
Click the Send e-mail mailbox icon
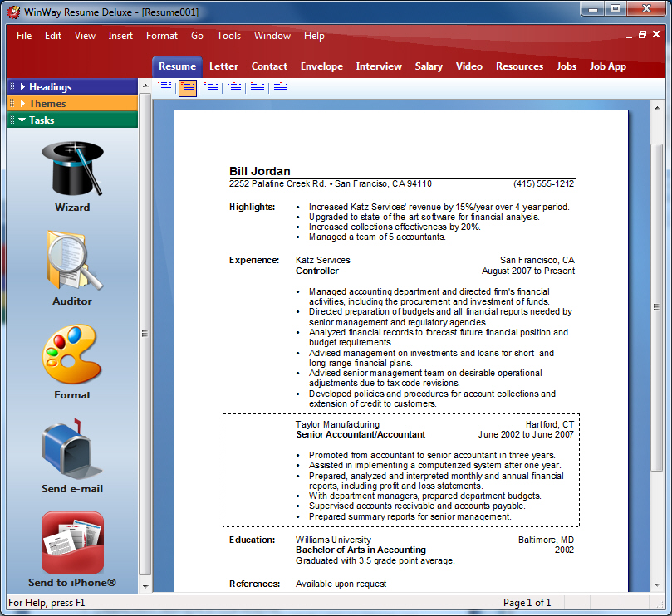[x=71, y=450]
